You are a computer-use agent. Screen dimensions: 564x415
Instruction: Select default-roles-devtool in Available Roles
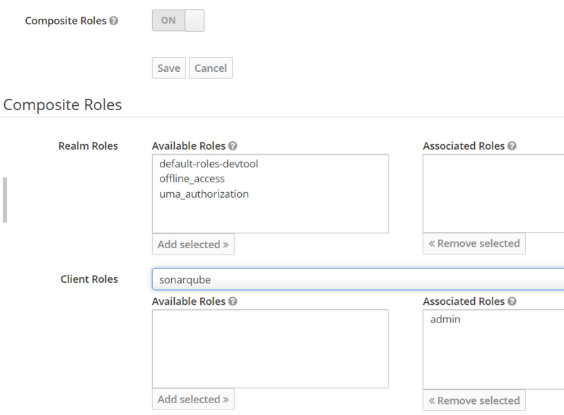point(209,164)
